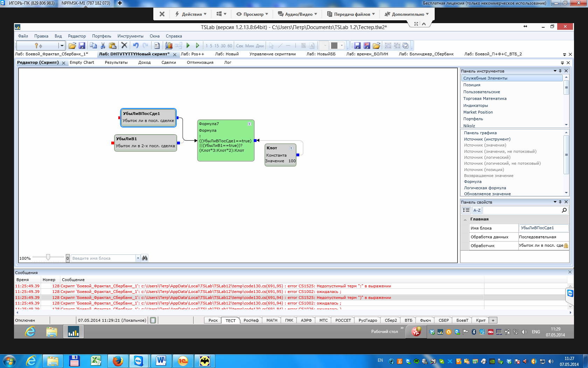The height and width of the screenshot is (368, 588).
Task: Toggle pin on Панель инструментов panel
Action: [560, 71]
